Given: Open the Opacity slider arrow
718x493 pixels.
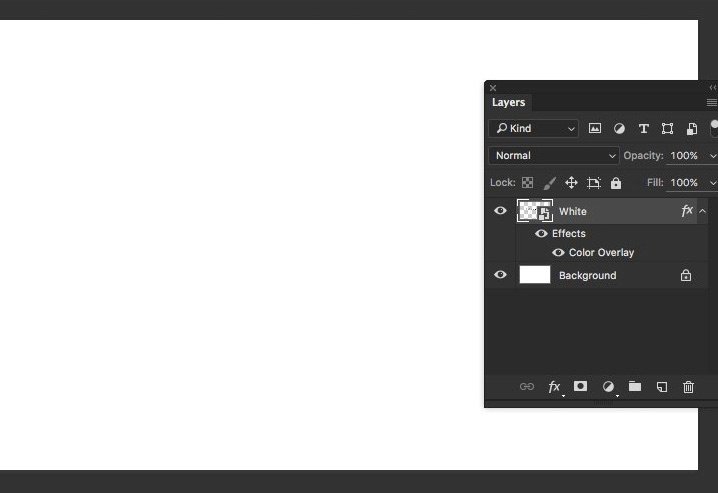Looking at the screenshot, I should [713, 156].
